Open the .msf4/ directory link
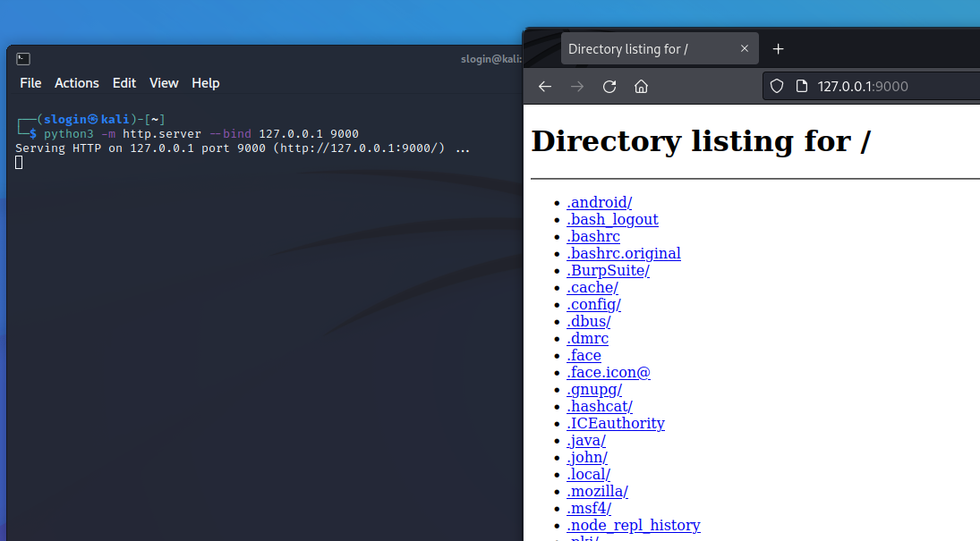Image resolution: width=980 pixels, height=541 pixels. click(x=589, y=508)
